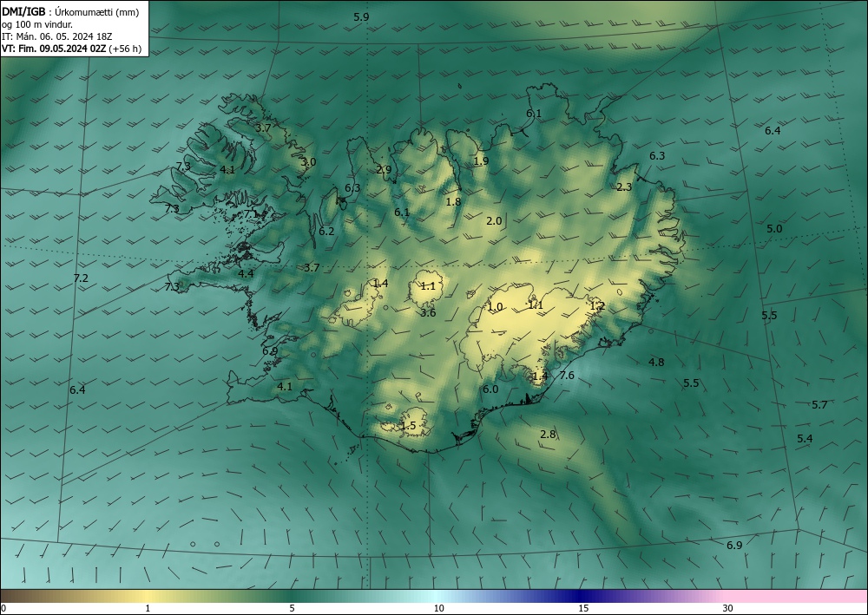Click the subtitle 'og 100 m vindur.'
Image resolution: width=868 pixels, height=615 pixels.
(36, 23)
